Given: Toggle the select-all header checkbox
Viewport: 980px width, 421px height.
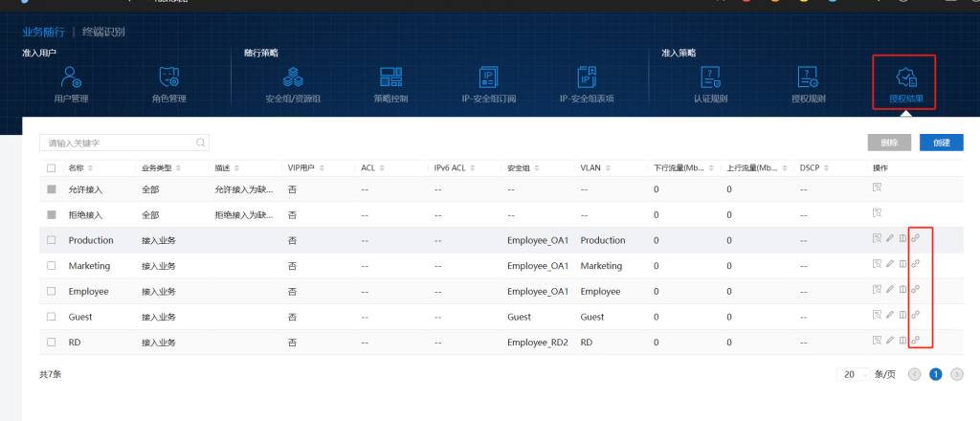Looking at the screenshot, I should point(52,168).
